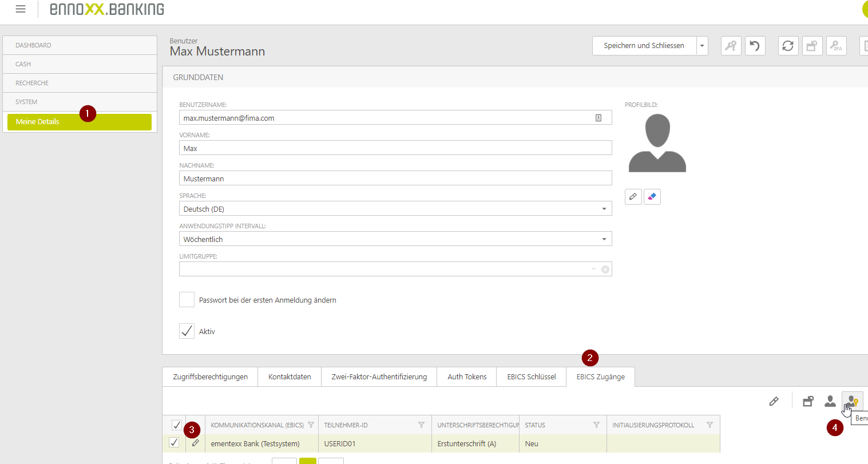Click the 2FA key toolbar icon

tap(836, 46)
